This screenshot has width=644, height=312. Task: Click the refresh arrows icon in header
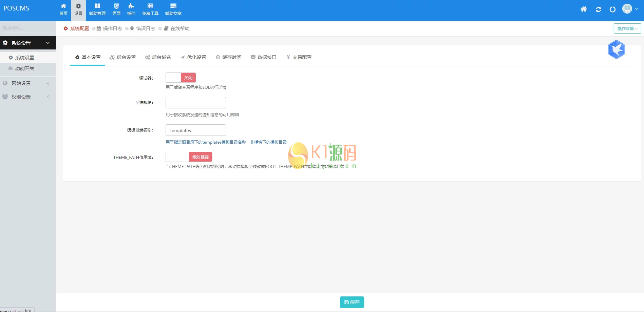pyautogui.click(x=599, y=9)
